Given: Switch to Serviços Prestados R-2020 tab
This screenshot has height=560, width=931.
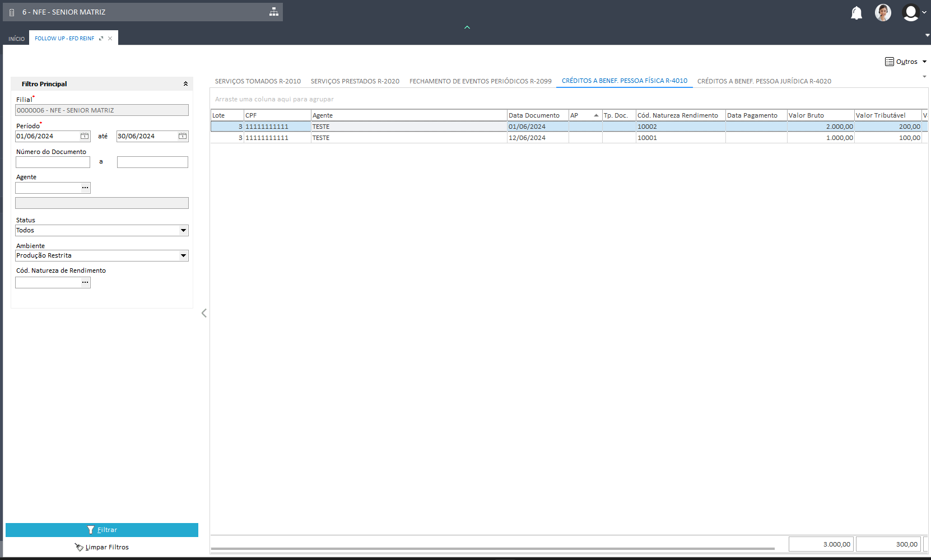Looking at the screenshot, I should tap(355, 81).
